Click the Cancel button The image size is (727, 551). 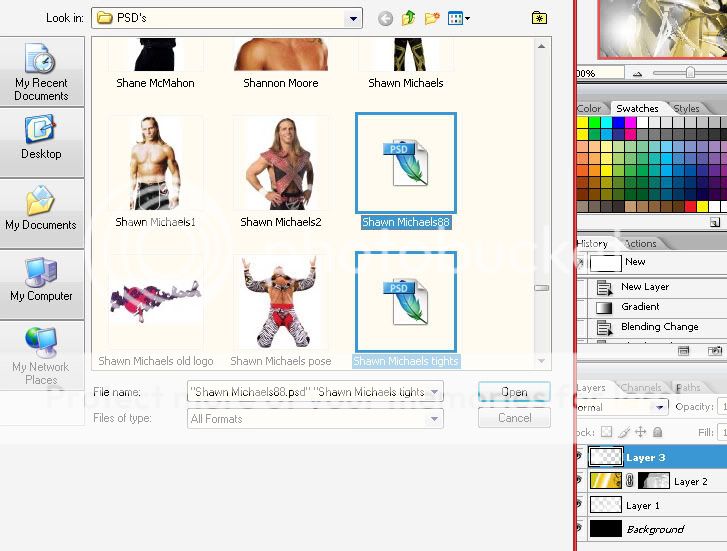pyautogui.click(x=514, y=418)
